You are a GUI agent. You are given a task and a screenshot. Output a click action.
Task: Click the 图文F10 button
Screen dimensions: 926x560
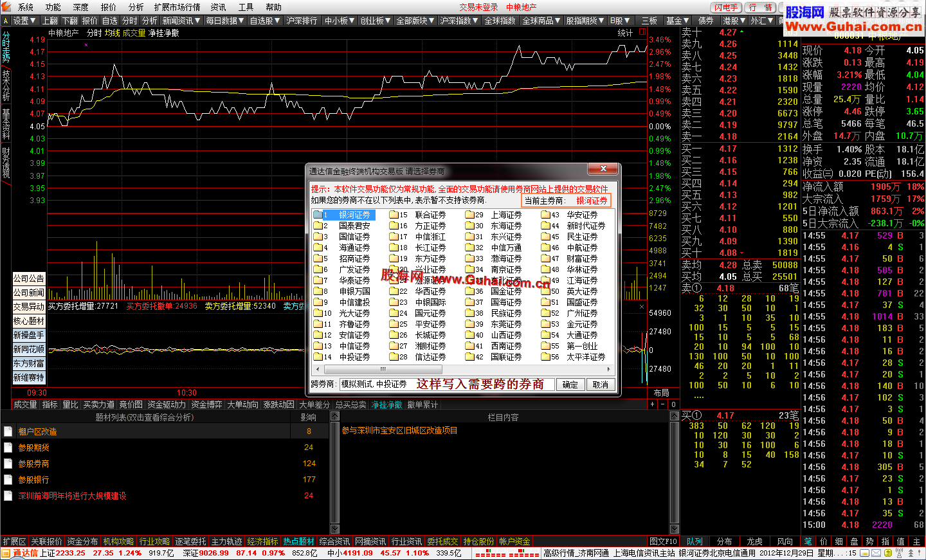(x=663, y=541)
